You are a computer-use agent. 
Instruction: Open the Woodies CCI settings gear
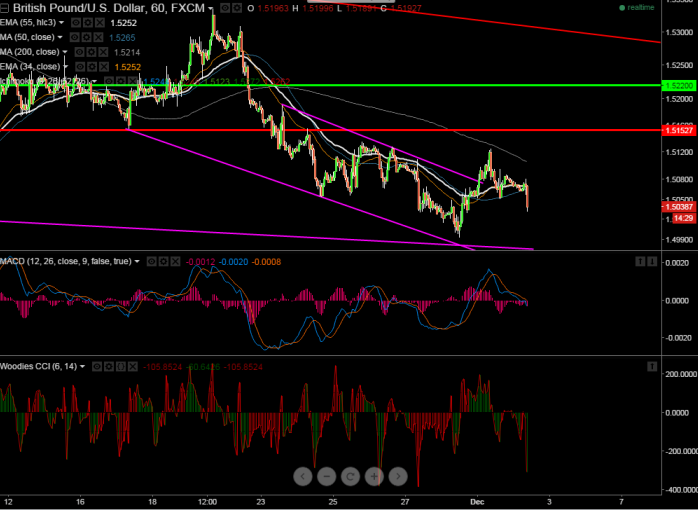pos(109,367)
